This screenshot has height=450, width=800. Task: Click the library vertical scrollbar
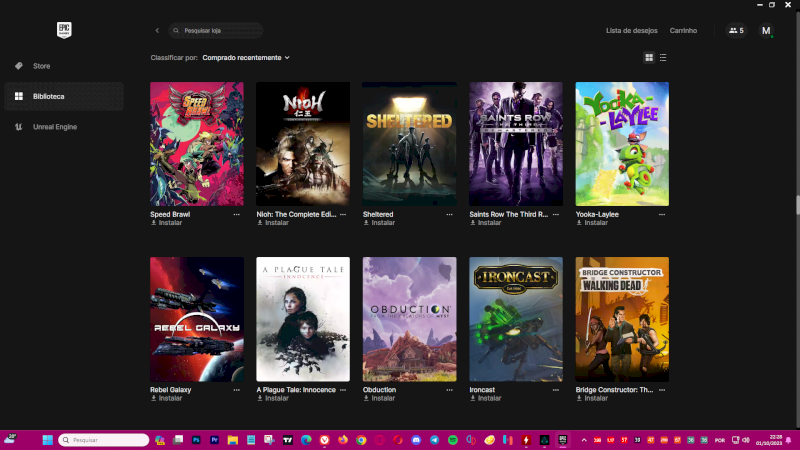(x=797, y=205)
